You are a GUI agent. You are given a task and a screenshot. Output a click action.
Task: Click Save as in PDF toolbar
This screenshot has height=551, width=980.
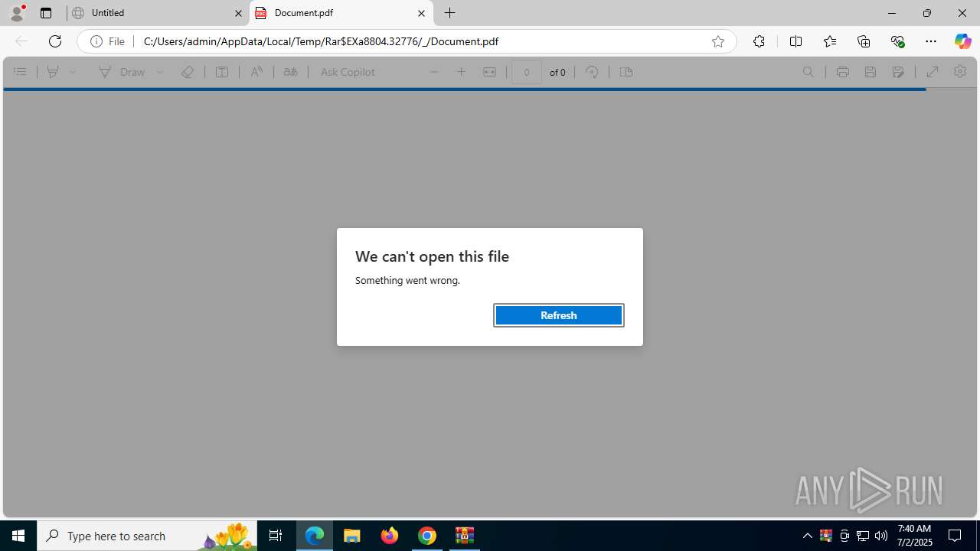(898, 72)
